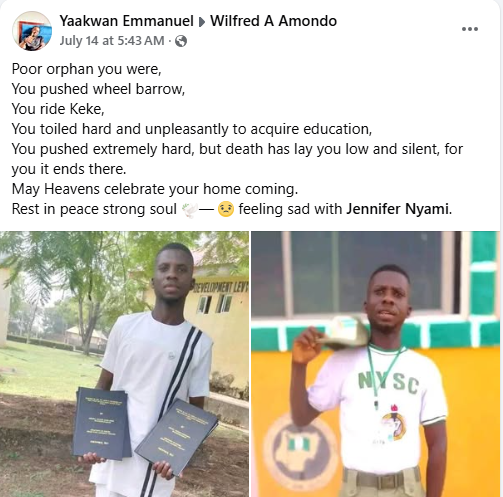Viewport: 503px width, 497px height.
Task: Click the dove emoji after strong soul
Action: [x=190, y=210]
